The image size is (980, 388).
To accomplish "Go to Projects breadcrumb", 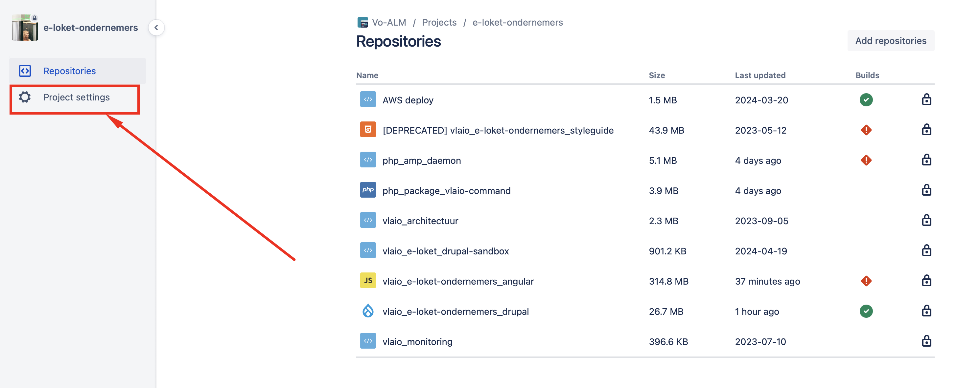I will coord(439,22).
